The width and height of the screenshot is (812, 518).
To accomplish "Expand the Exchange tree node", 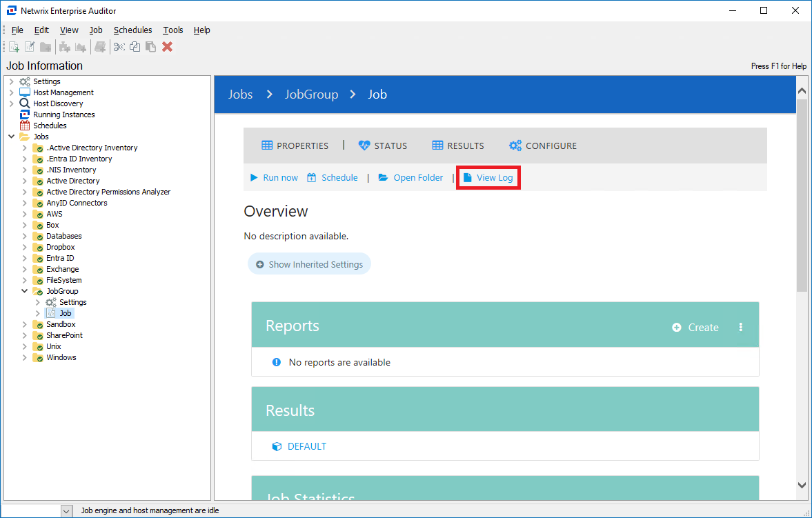I will click(x=23, y=269).
